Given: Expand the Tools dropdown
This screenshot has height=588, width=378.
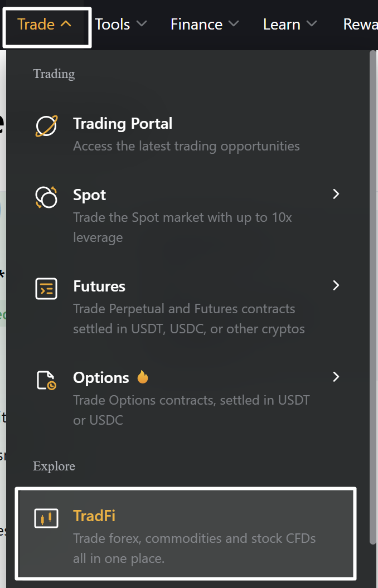Looking at the screenshot, I should pyautogui.click(x=120, y=24).
